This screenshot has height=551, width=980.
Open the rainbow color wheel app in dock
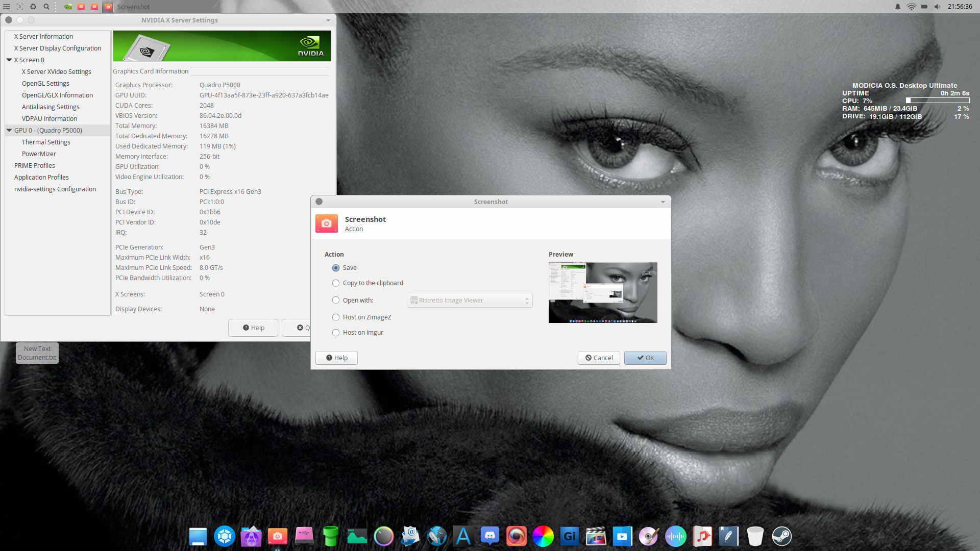tap(543, 536)
